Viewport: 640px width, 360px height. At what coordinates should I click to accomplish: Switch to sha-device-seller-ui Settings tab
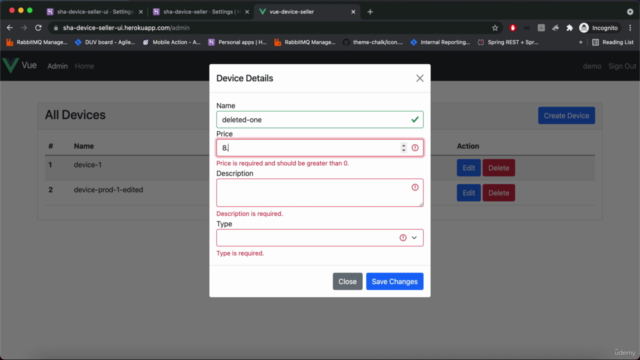click(x=94, y=12)
